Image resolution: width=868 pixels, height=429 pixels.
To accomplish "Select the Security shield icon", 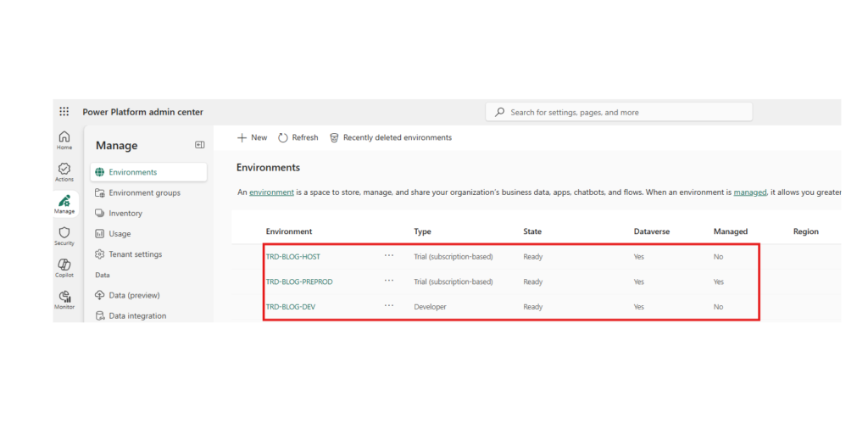I will (64, 236).
